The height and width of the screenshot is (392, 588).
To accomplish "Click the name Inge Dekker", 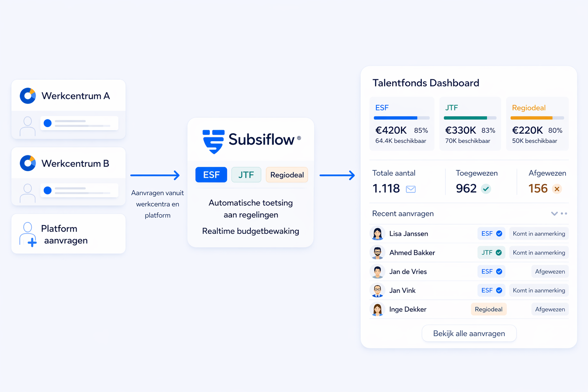I will (408, 309).
